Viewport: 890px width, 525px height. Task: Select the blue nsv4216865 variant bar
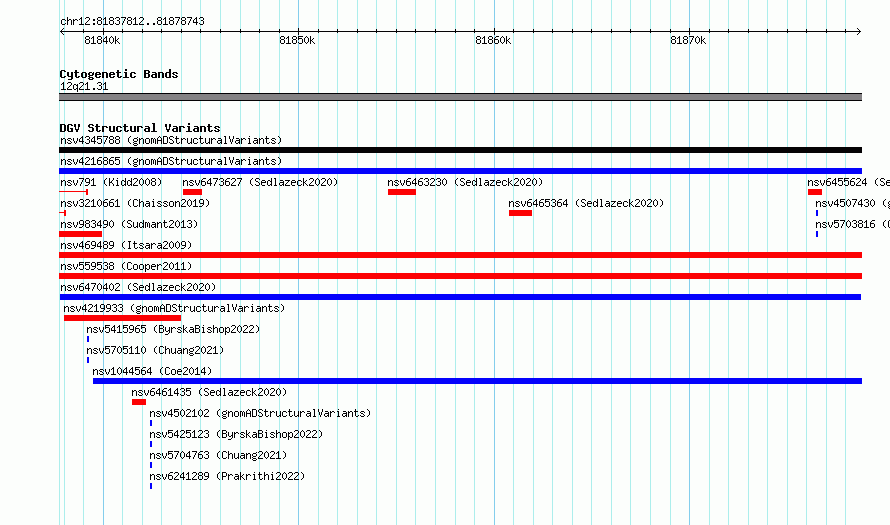pos(460,171)
